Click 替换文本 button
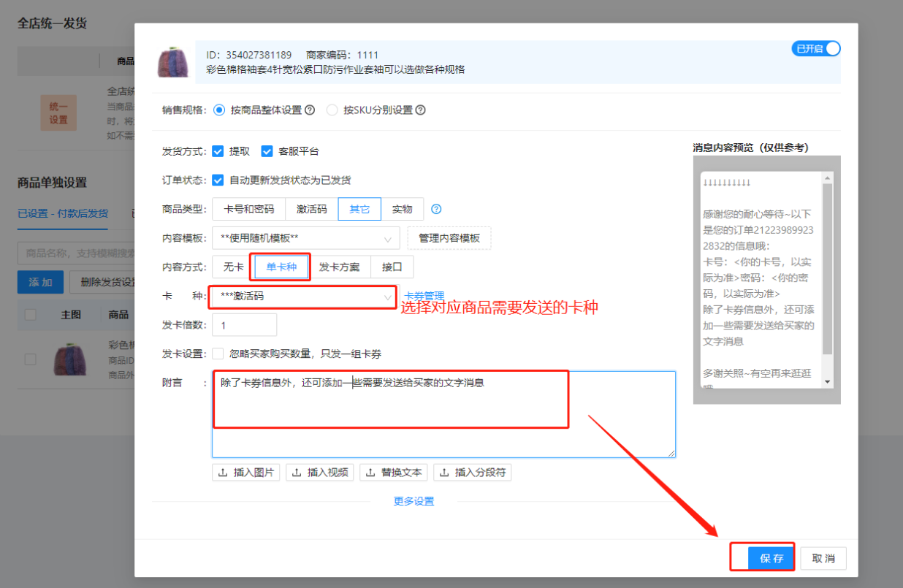Viewport: 903px width, 588px height. click(x=394, y=473)
